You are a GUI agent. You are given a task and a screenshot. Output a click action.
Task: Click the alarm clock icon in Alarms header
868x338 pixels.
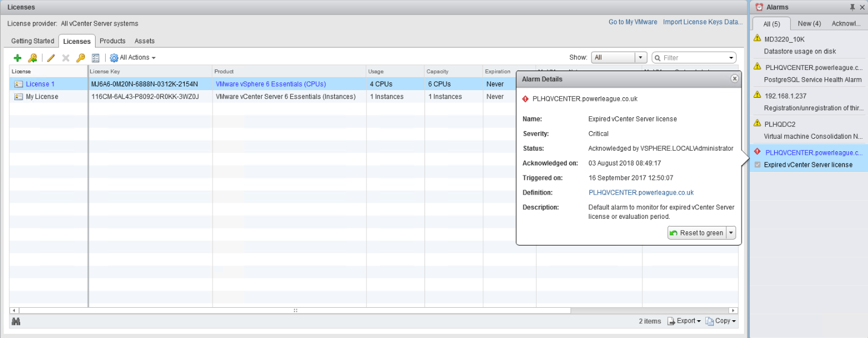point(759,7)
